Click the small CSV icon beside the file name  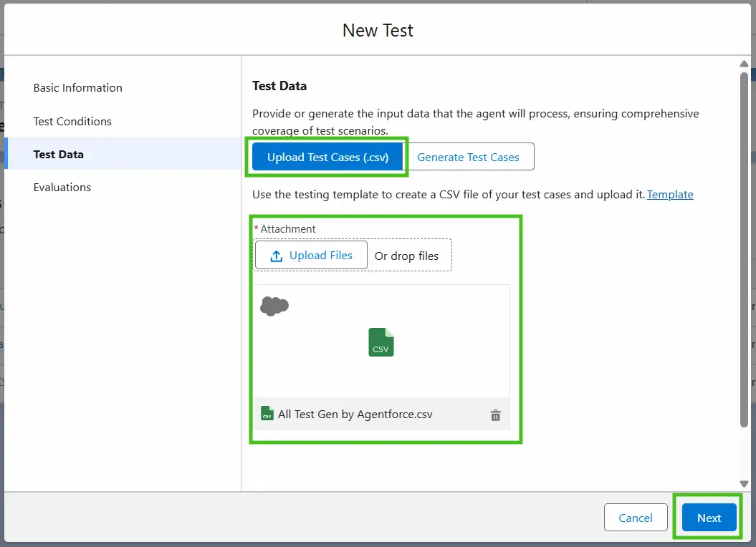click(267, 414)
